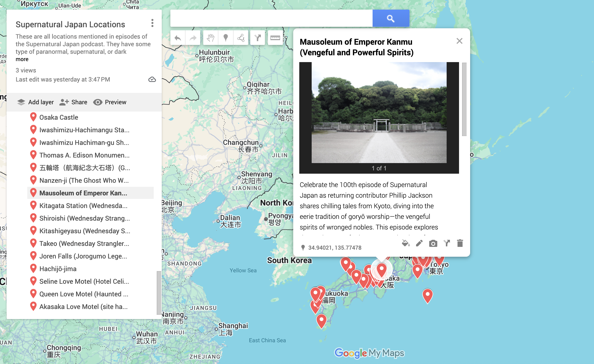Select Joren Falls list item
Image resolution: width=594 pixels, height=364 pixels.
tap(83, 256)
